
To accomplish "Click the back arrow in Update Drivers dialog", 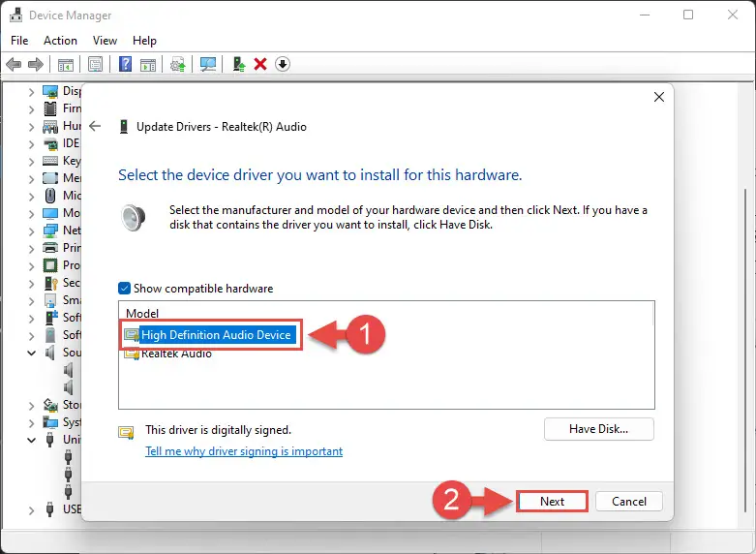I will click(x=95, y=126).
